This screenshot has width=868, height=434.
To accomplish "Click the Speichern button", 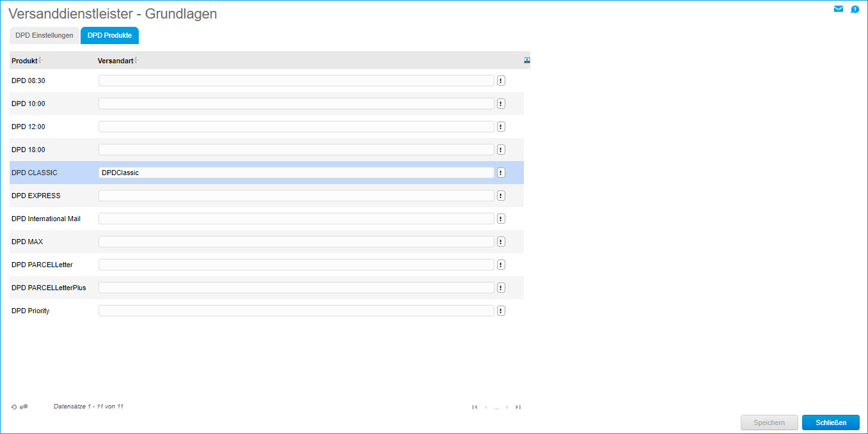I will tap(769, 422).
